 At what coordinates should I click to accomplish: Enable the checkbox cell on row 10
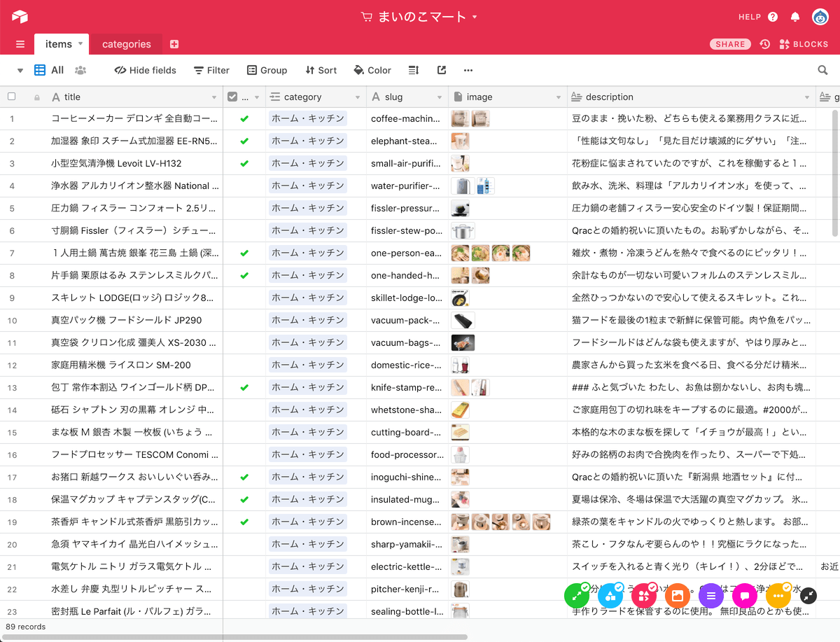click(243, 320)
